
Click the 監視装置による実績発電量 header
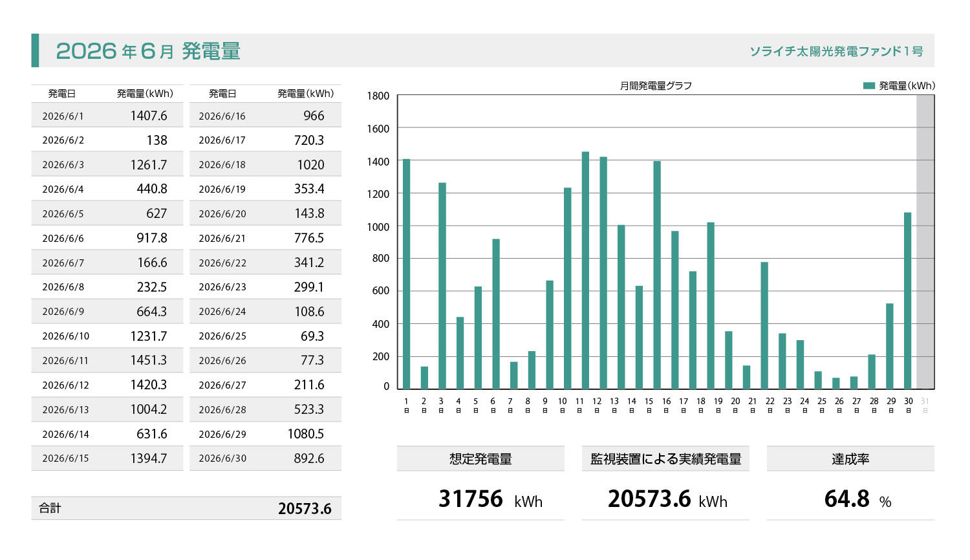(665, 459)
